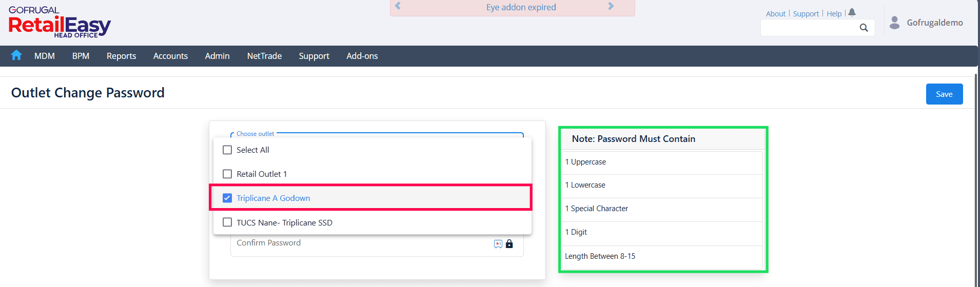The width and height of the screenshot is (980, 287).
Task: Click the lock icon in Confirm Password
Action: (509, 244)
